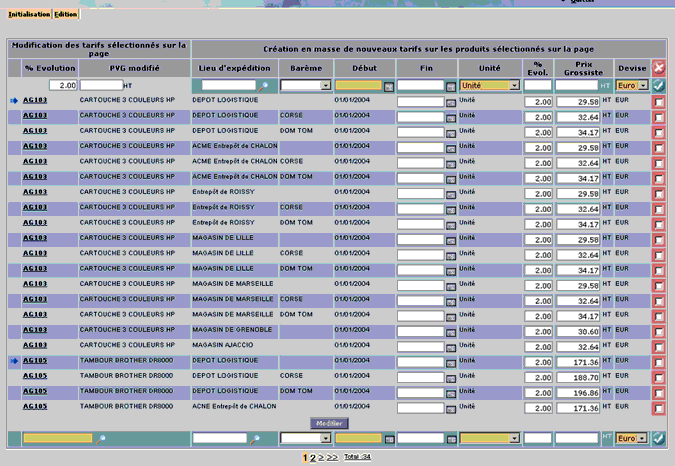
Task: Switch to the Edition tab
Action: coord(65,14)
